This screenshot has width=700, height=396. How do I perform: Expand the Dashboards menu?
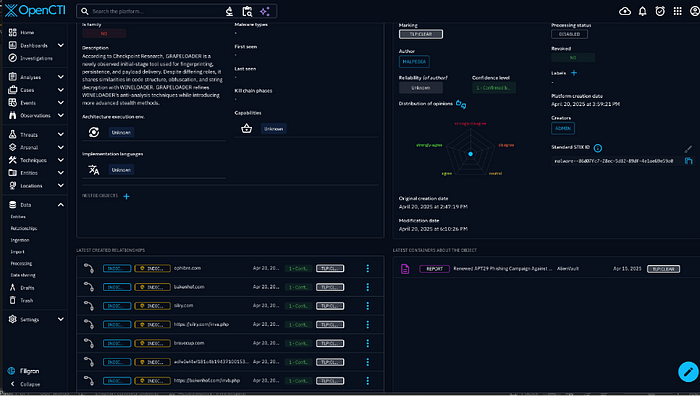tap(60, 45)
